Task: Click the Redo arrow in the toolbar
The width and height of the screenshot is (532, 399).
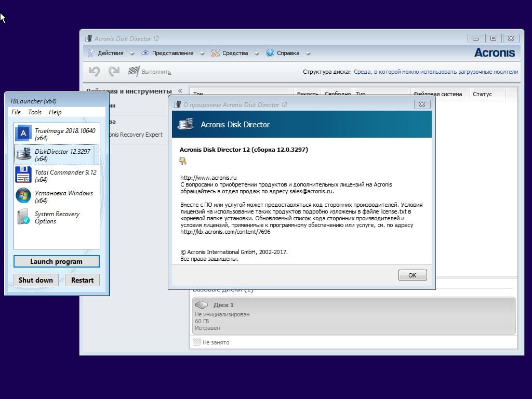Action: click(114, 72)
